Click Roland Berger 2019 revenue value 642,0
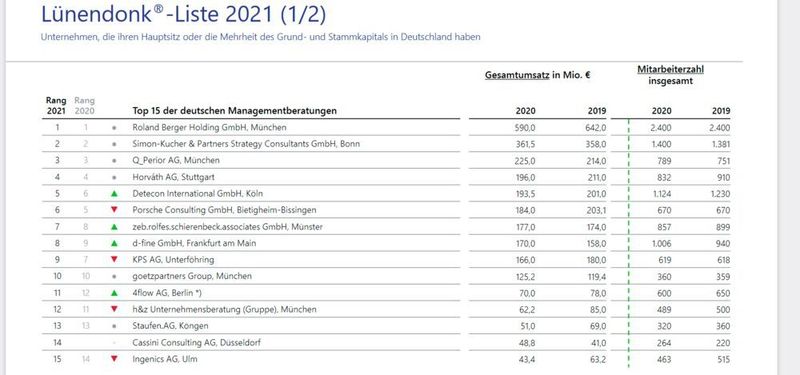The width and height of the screenshot is (800, 375). pyautogui.click(x=596, y=128)
